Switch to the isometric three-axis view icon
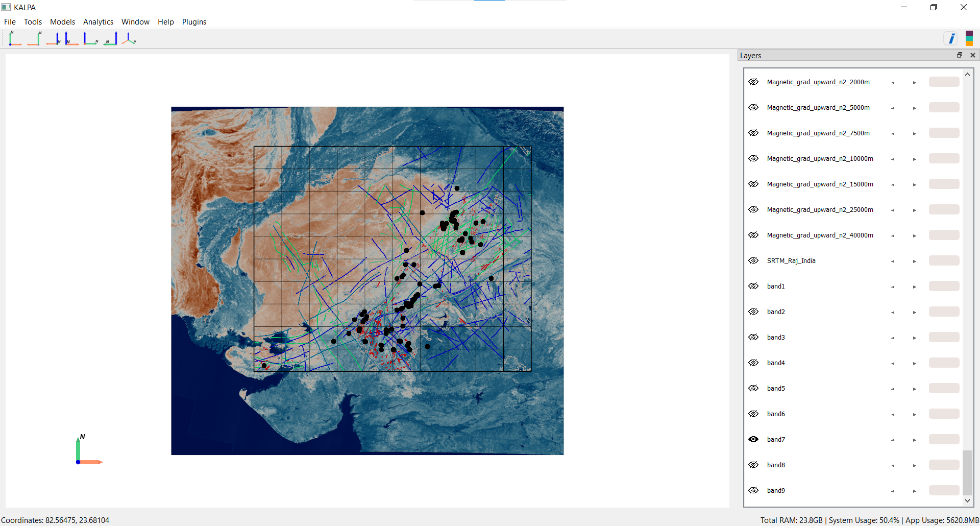This screenshot has width=980, height=526. tap(129, 39)
